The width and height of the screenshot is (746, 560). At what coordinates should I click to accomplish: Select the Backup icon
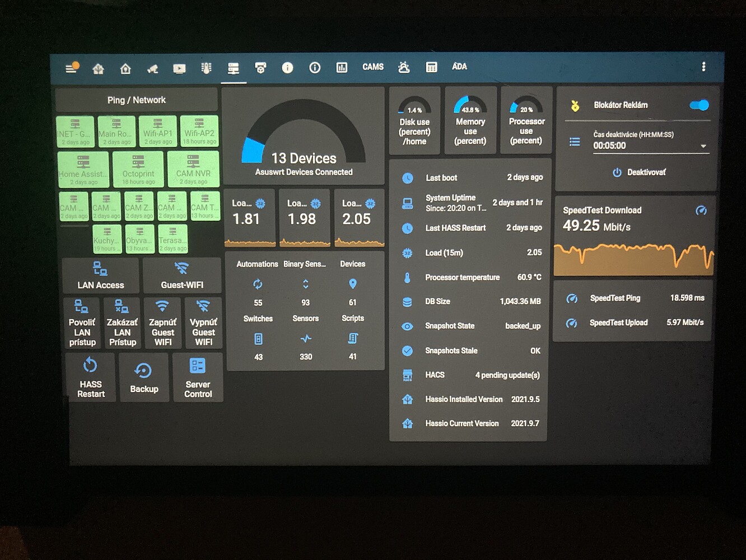144,371
